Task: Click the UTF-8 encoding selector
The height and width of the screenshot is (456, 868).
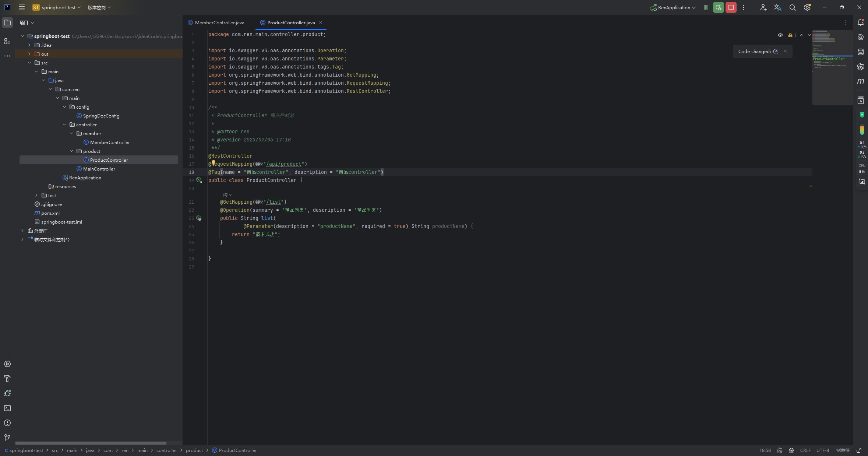Action: (x=822, y=450)
